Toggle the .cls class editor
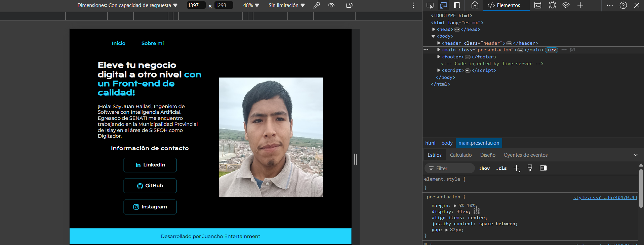The height and width of the screenshot is (245, 644). click(x=501, y=168)
